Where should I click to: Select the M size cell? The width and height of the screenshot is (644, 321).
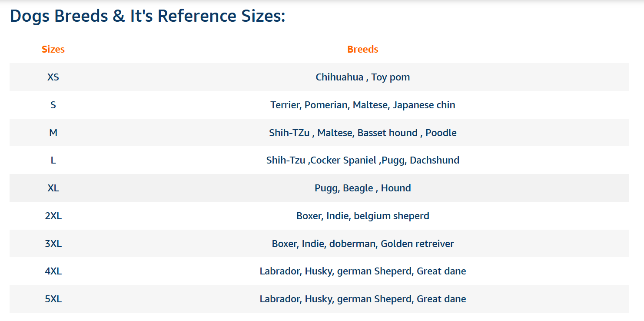pos(53,133)
